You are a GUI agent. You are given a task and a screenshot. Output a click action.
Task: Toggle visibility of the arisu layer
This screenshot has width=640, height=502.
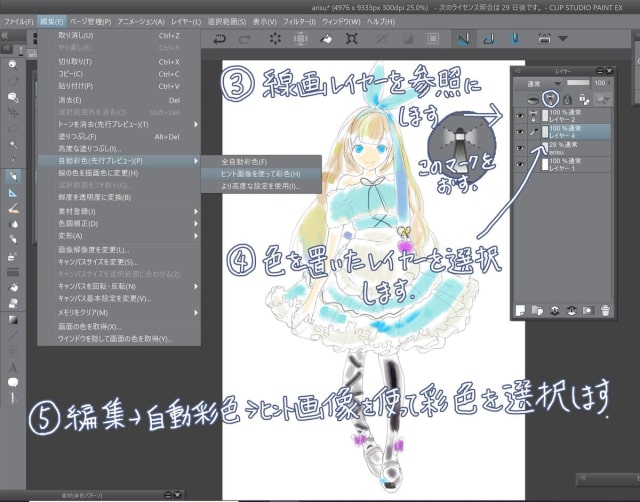click(520, 148)
